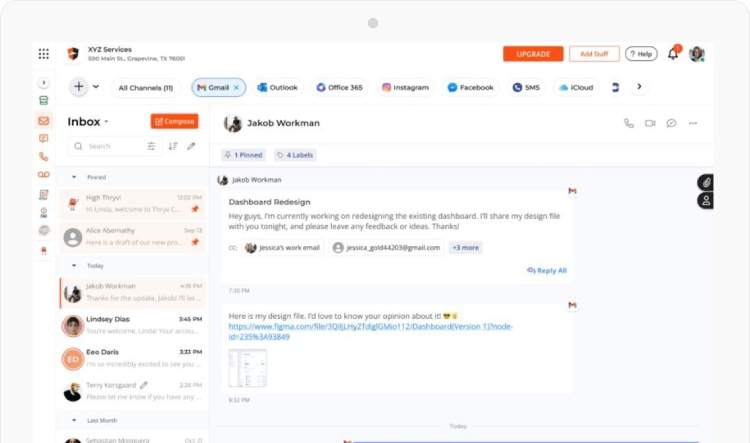Switch to the Outlook channel tab
The width and height of the screenshot is (750, 443).
[x=277, y=88]
